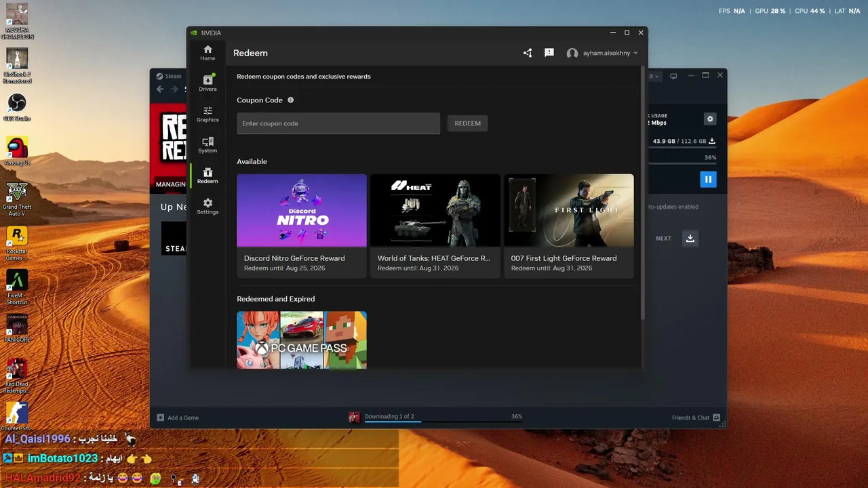Click the 'Redeemed and Expired' heading
The image size is (868, 488).
click(275, 299)
